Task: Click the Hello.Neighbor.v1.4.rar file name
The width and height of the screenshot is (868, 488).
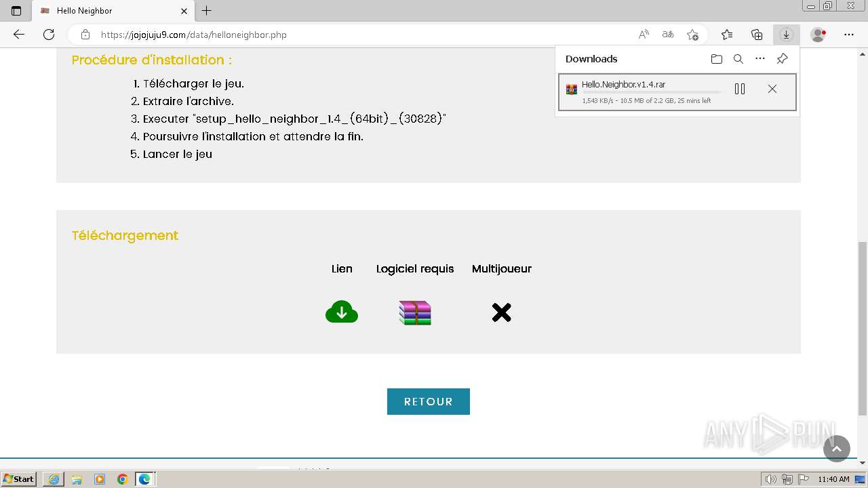Action: tap(623, 85)
